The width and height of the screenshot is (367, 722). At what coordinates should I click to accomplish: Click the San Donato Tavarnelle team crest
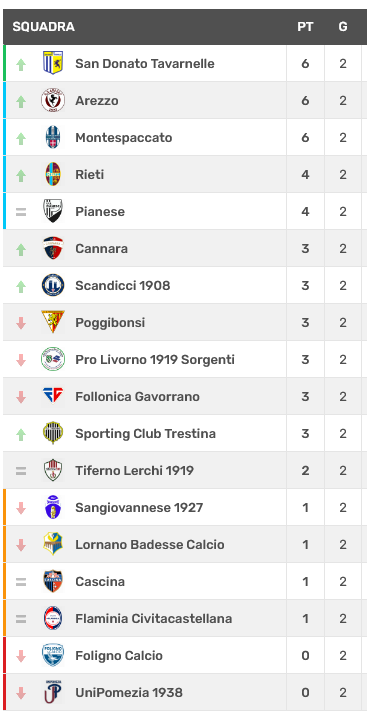click(53, 63)
